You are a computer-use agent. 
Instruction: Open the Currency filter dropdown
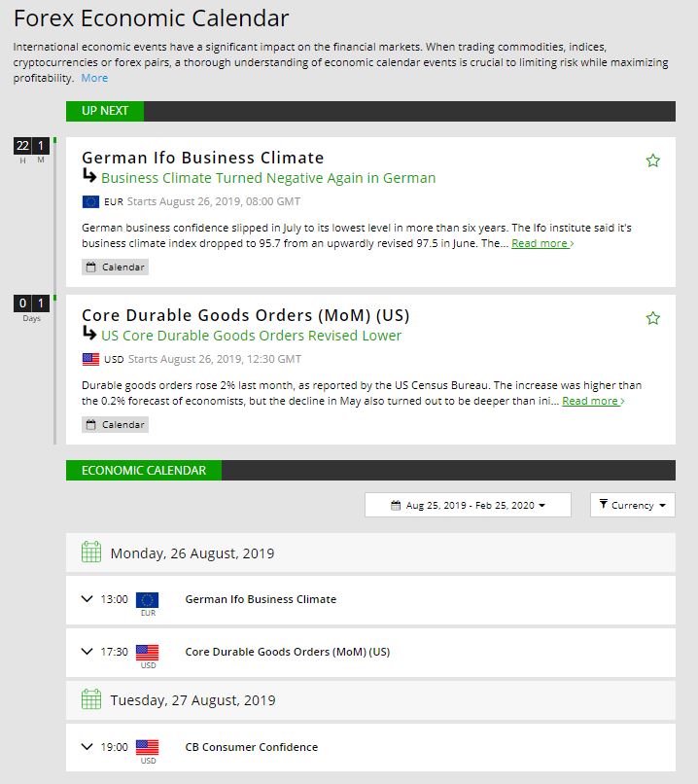(x=632, y=505)
